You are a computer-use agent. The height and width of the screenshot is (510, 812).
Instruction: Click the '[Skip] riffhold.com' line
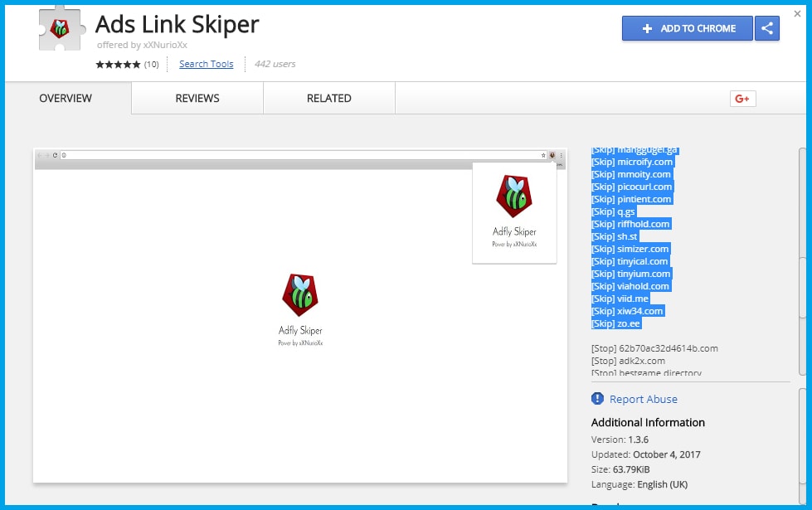630,224
